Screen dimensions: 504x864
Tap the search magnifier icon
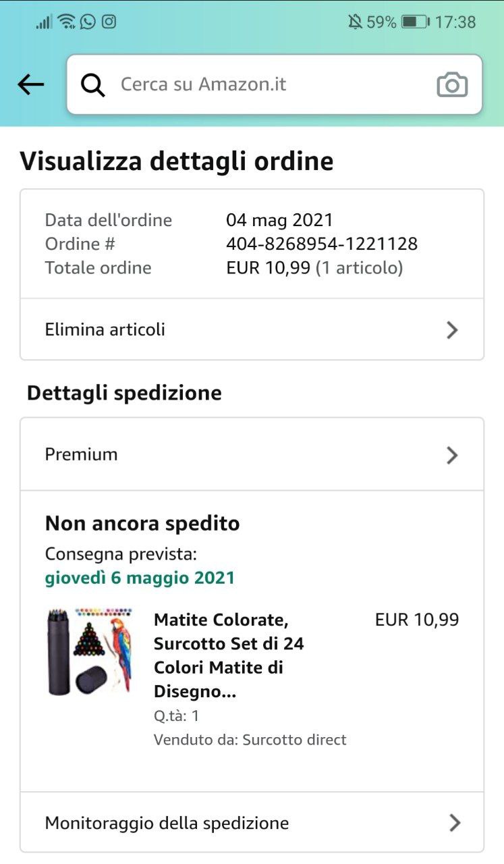(x=93, y=85)
